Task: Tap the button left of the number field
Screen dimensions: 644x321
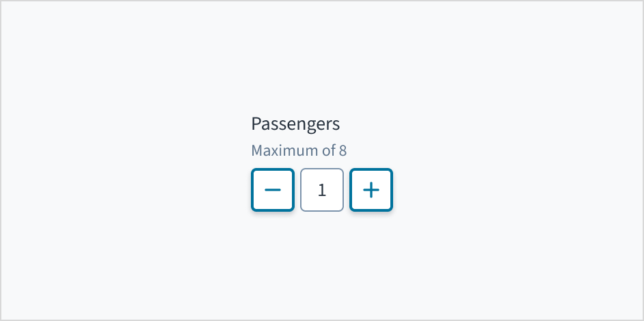Action: pos(273,190)
